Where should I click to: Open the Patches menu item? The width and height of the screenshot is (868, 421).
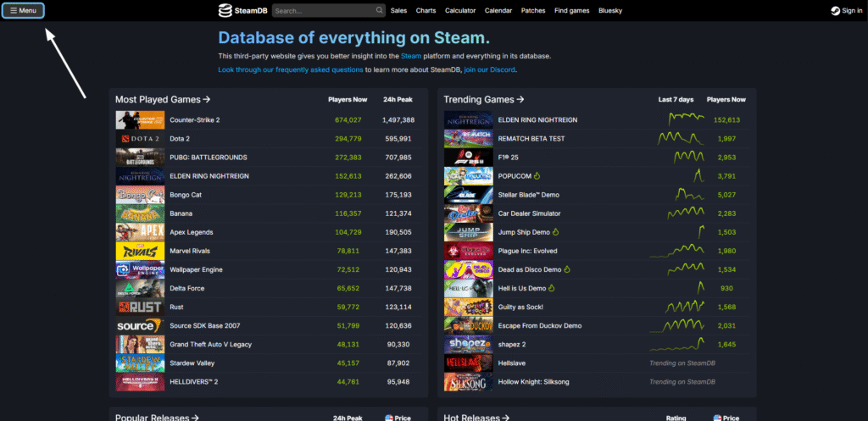[x=533, y=10]
